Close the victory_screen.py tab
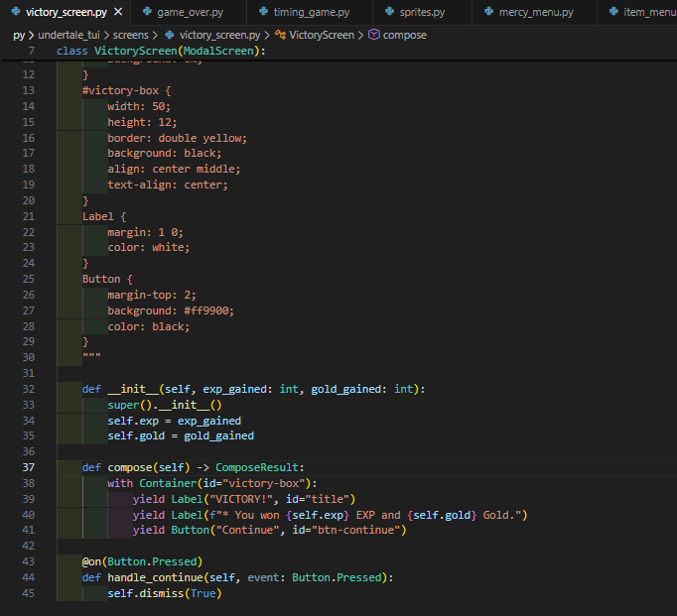Viewport: 677px width, 616px height. click(117, 13)
